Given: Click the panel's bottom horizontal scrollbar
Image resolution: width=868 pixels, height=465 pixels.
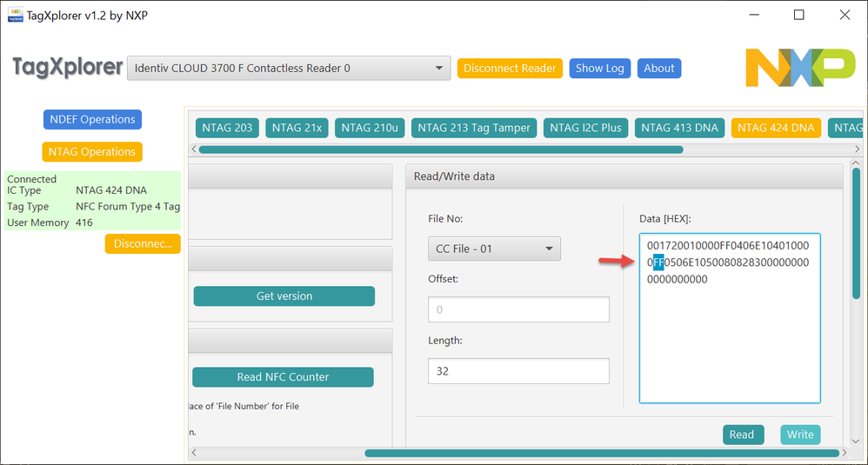Looking at the screenshot, I should [x=602, y=454].
